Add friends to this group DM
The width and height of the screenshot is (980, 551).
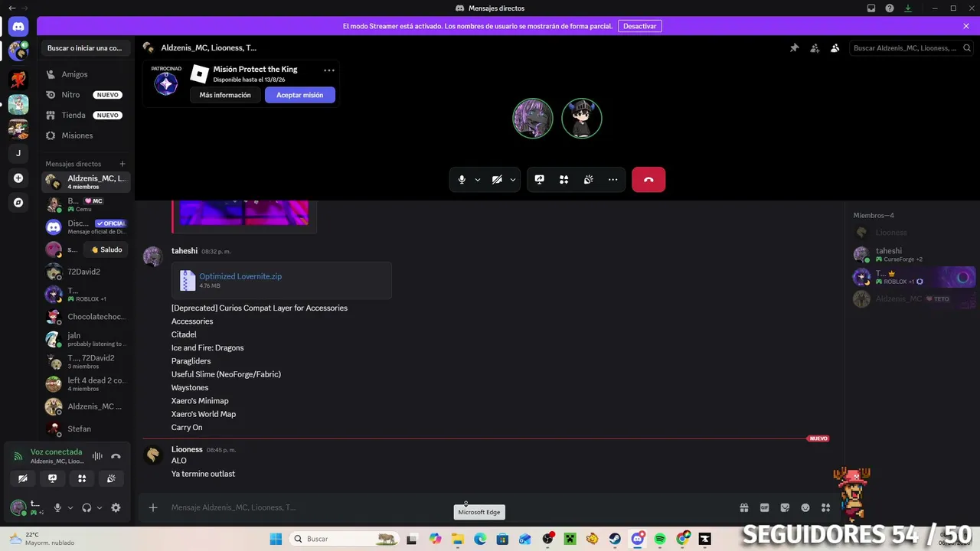[815, 48]
